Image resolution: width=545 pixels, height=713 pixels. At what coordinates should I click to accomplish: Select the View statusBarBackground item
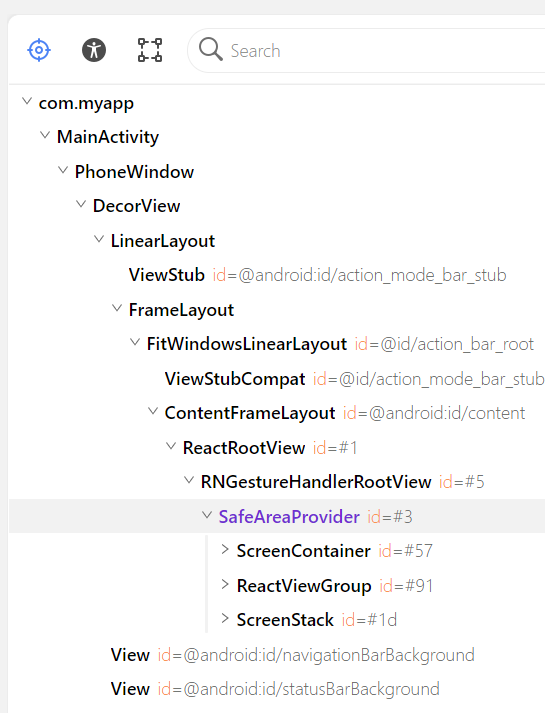tap(275, 689)
